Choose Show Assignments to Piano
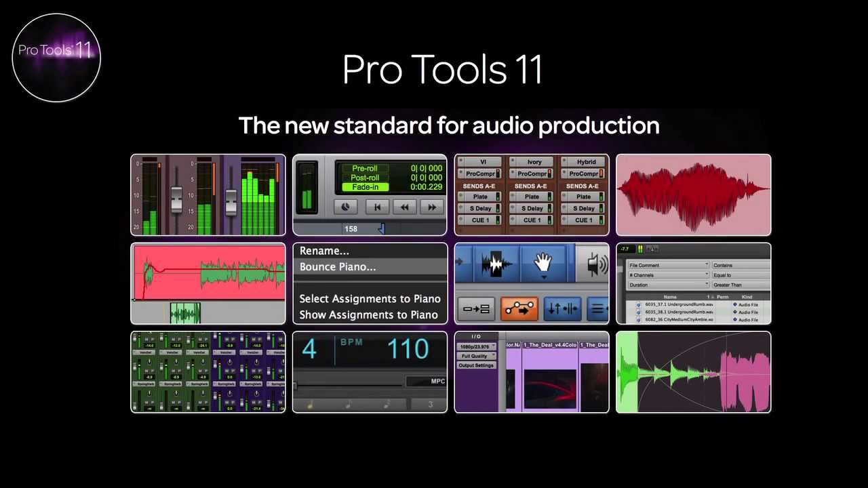This screenshot has height=488, width=868. pyautogui.click(x=368, y=314)
